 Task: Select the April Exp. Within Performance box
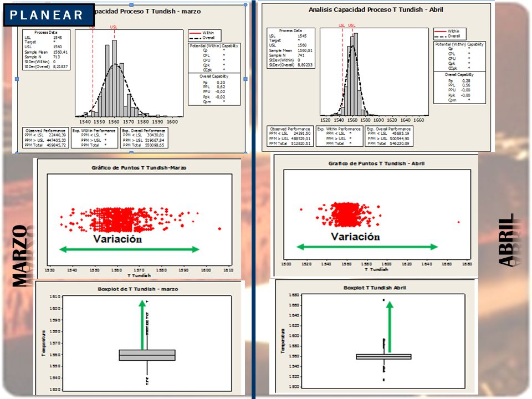click(339, 136)
